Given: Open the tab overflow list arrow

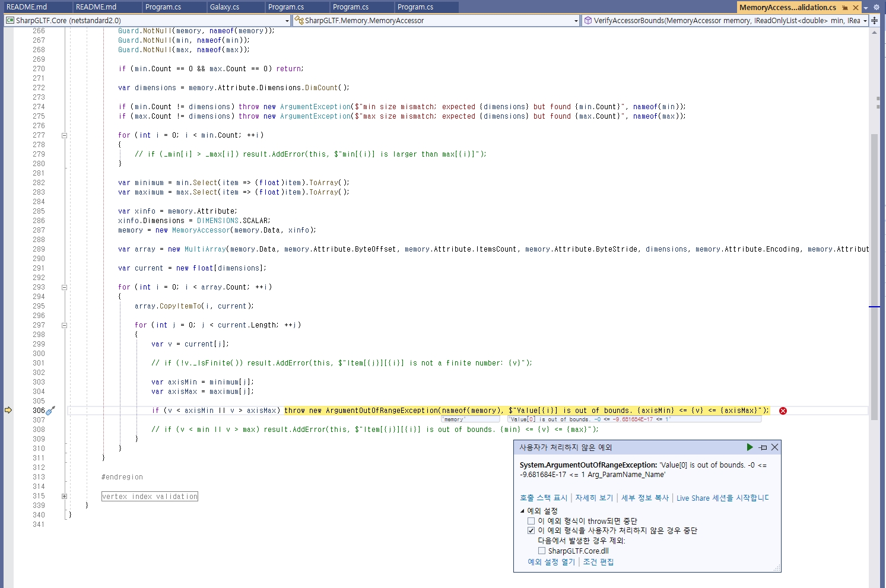Looking at the screenshot, I should (x=866, y=8).
